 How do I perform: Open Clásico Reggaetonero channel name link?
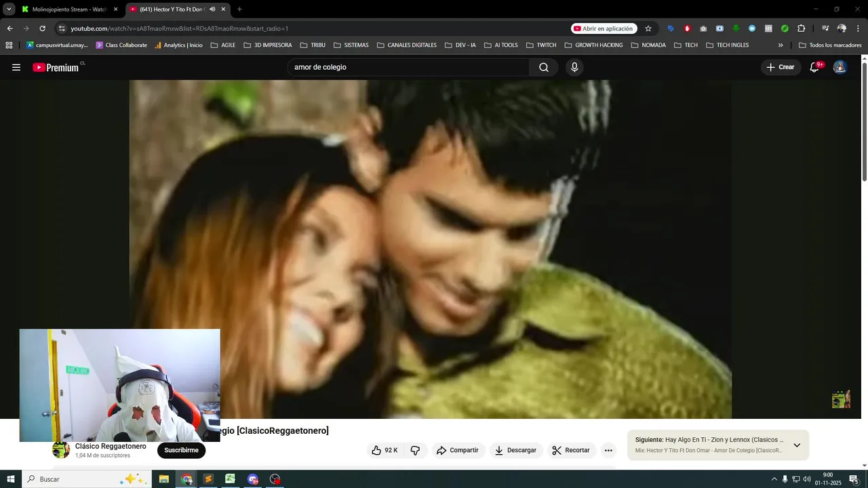click(111, 446)
